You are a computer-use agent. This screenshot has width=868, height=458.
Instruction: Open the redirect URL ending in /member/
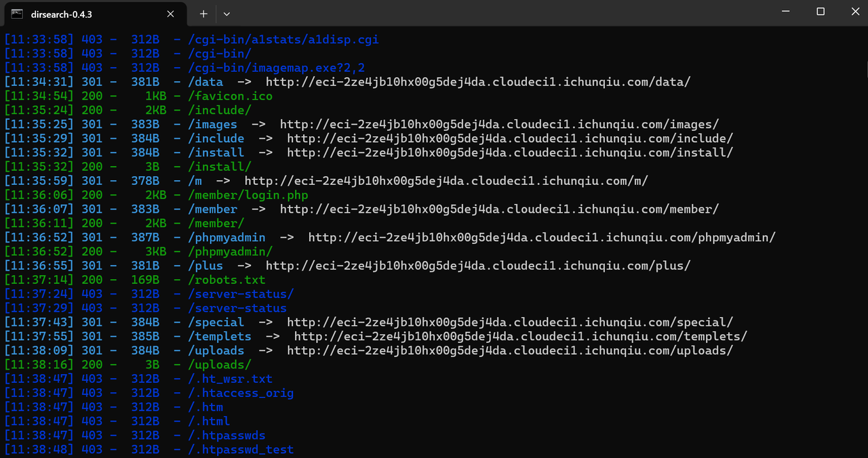[x=499, y=209]
